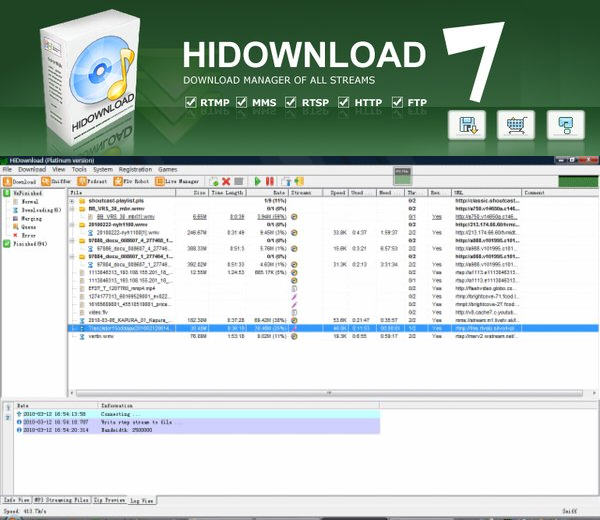This screenshot has height=520, width=600.
Task: Click the horizontal scrollbar of file list
Action: (x=329, y=393)
